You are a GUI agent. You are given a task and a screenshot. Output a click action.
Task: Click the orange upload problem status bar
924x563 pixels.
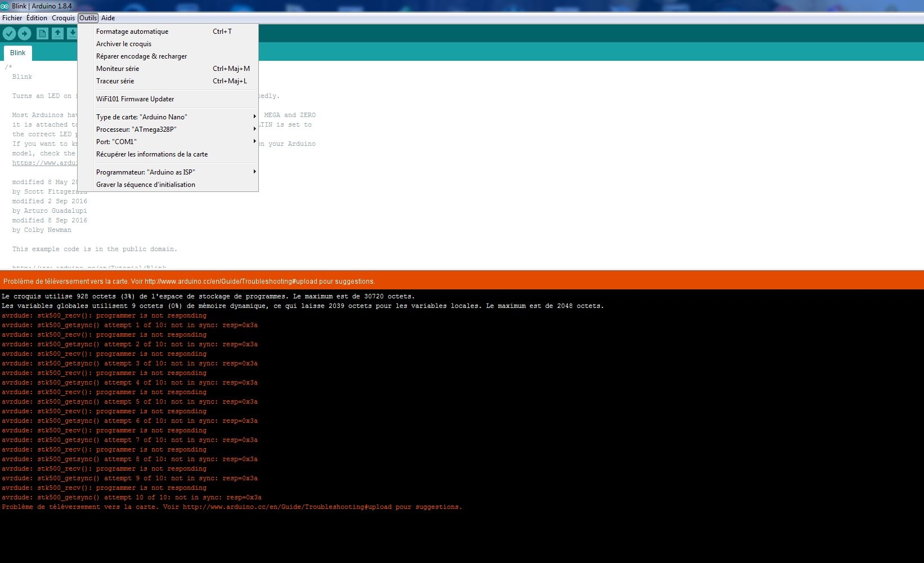(x=462, y=281)
